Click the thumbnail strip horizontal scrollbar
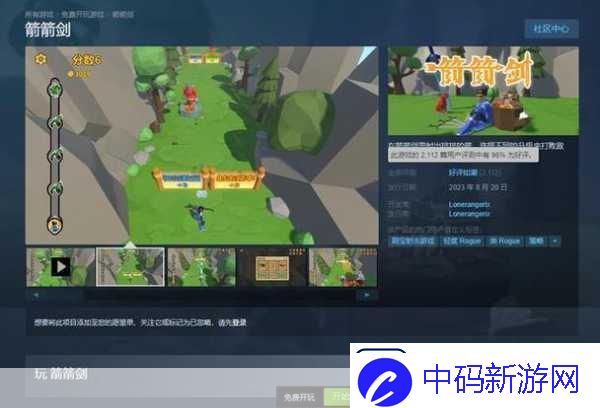600x408 pixels. tap(202, 295)
